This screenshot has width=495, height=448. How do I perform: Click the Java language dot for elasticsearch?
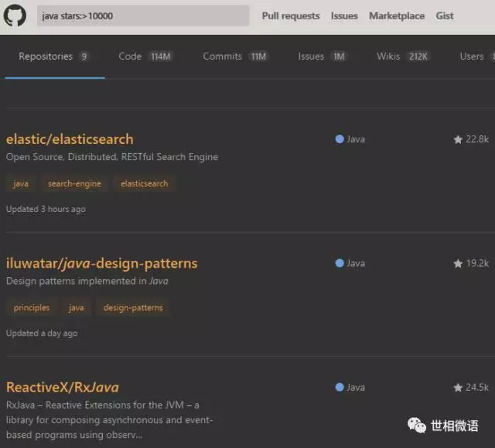pos(339,139)
